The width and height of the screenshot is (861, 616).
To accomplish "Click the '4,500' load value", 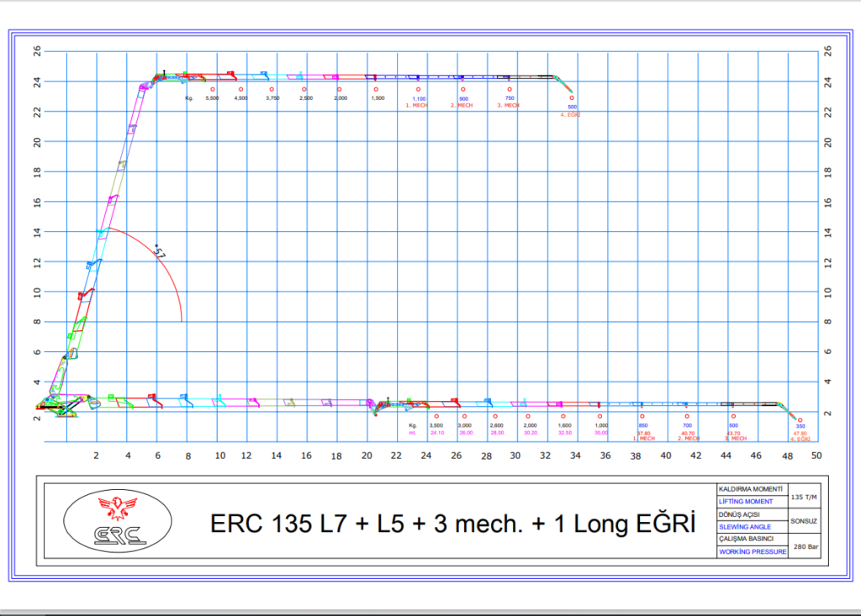I will click(241, 98).
